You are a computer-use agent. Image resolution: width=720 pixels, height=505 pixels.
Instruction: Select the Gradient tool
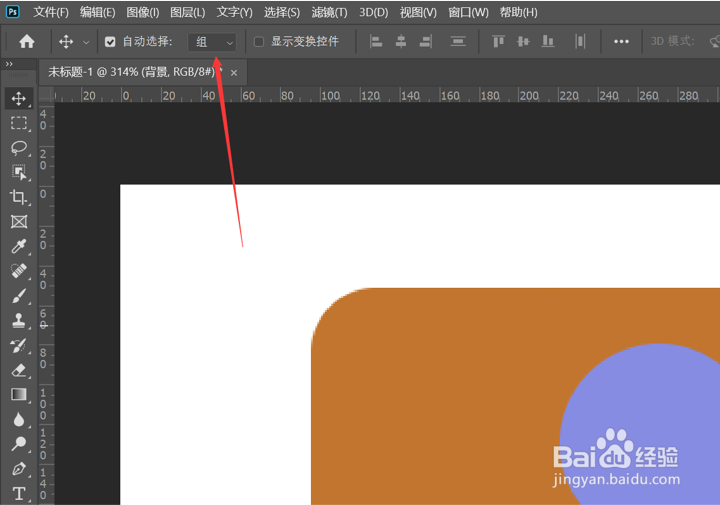[x=19, y=394]
